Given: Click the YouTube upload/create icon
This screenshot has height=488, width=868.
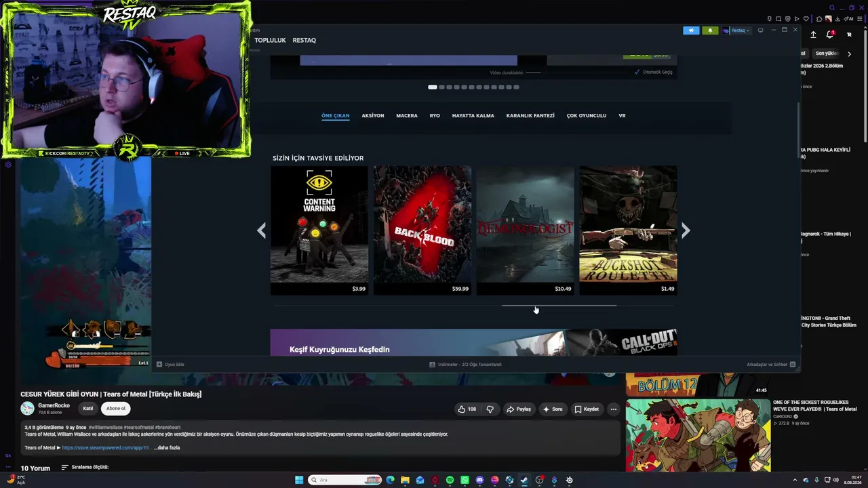Looking at the screenshot, I should pyautogui.click(x=813, y=35).
